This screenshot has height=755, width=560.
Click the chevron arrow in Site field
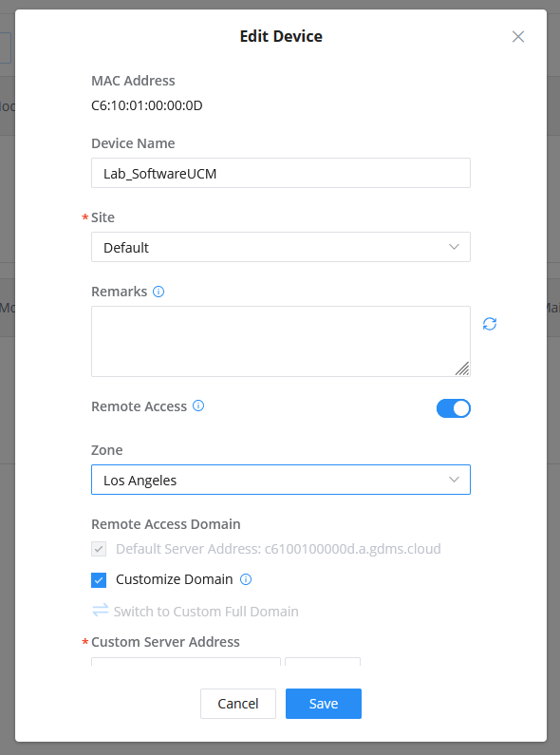click(454, 247)
